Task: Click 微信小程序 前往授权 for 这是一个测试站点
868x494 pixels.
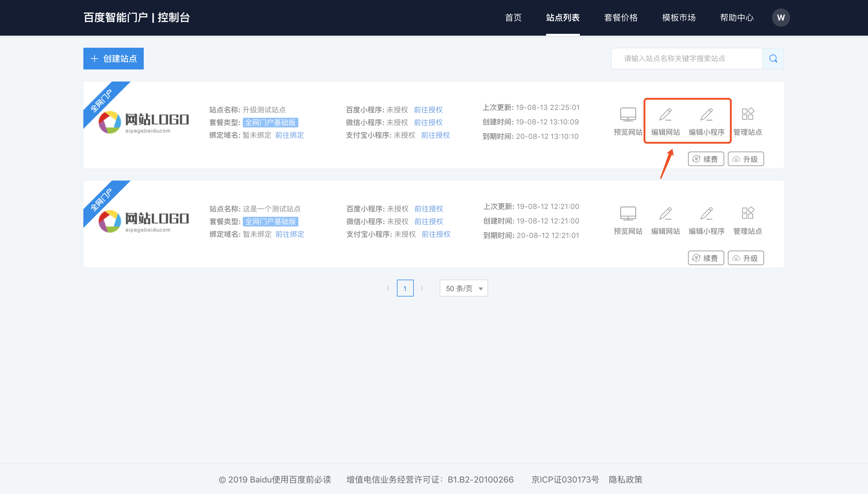Action: (x=429, y=221)
